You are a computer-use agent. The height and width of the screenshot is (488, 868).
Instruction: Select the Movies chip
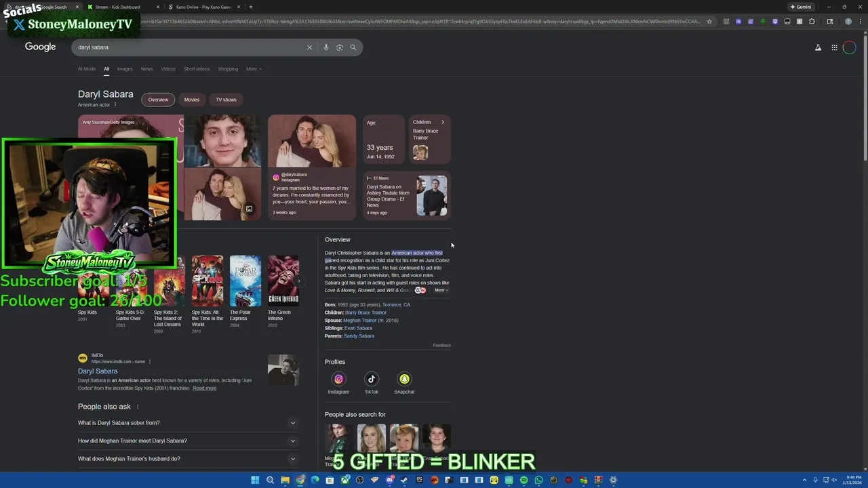pos(192,100)
